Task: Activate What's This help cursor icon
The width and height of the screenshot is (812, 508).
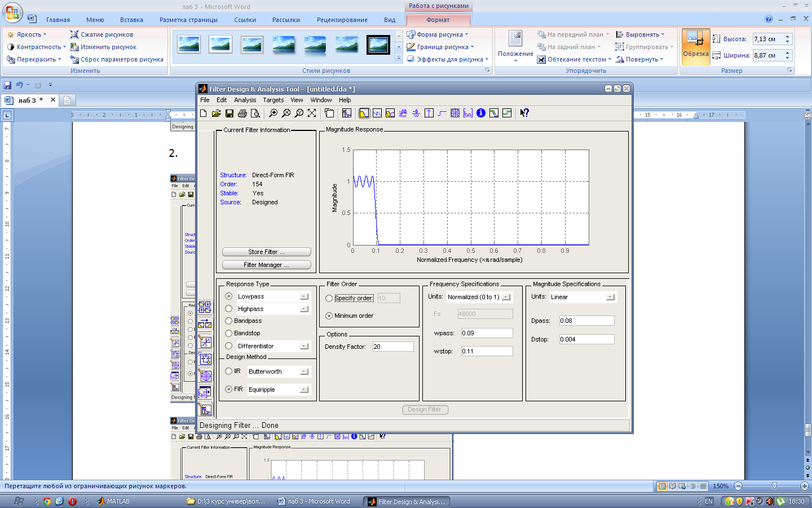Action: [524, 113]
